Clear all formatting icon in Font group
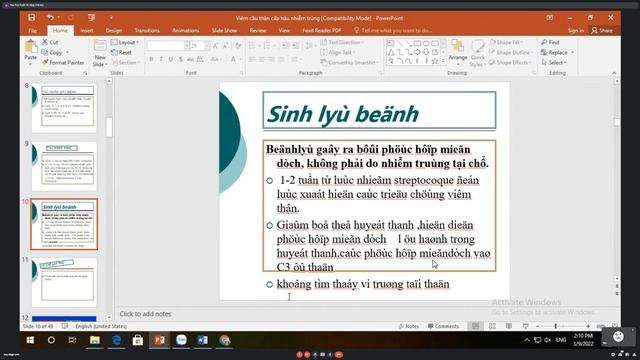 [238, 46]
